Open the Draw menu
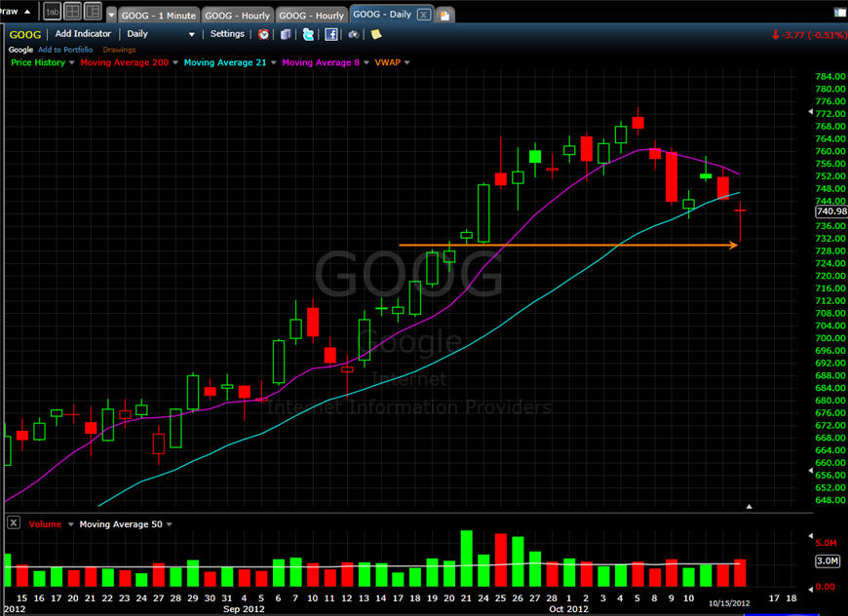The image size is (848, 616). 16,11
